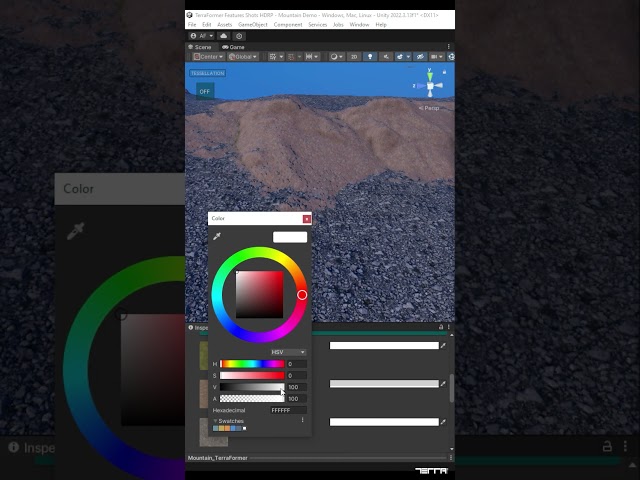The image size is (640, 480).
Task: Open the Help menu
Action: [381, 24]
